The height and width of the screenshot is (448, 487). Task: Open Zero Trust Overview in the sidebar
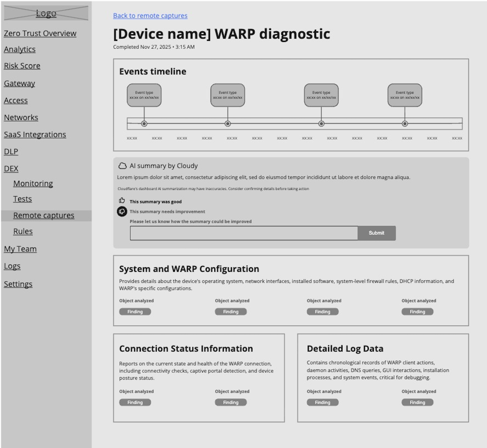click(40, 33)
